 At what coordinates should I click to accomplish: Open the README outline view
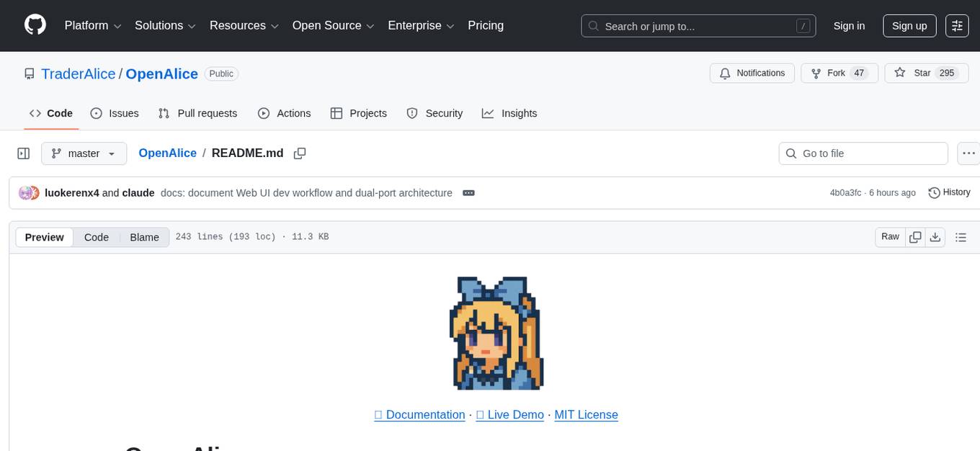tap(961, 236)
